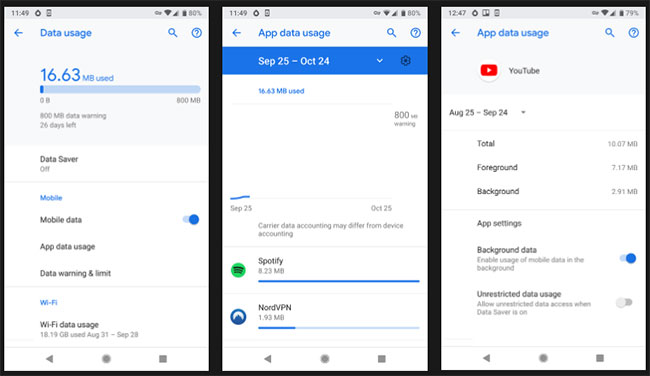The height and width of the screenshot is (376, 650).
Task: Open Wi-Fi data usage entry
Action: pos(107,329)
